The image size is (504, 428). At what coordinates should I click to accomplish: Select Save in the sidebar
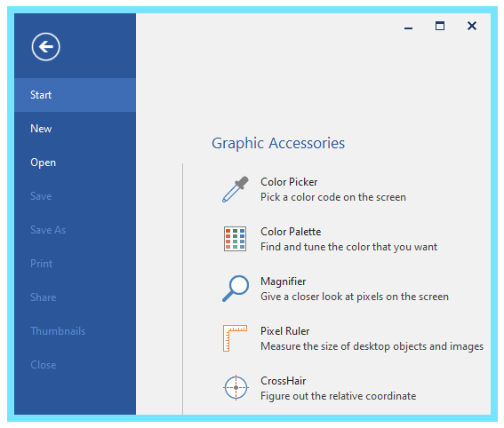click(x=76, y=196)
